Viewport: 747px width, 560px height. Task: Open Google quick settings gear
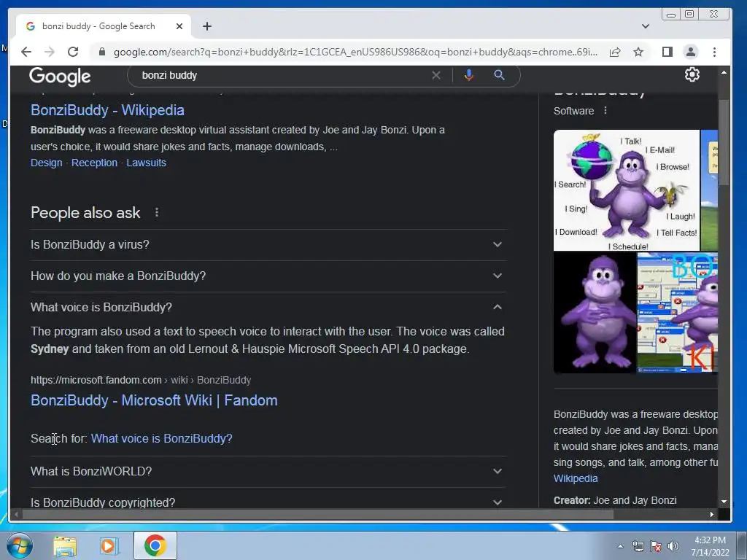click(x=692, y=74)
